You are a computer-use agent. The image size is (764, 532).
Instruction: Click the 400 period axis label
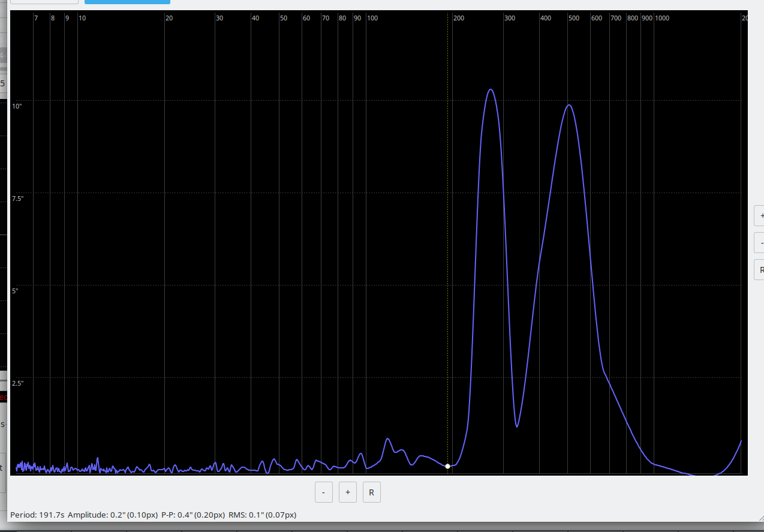click(x=546, y=19)
